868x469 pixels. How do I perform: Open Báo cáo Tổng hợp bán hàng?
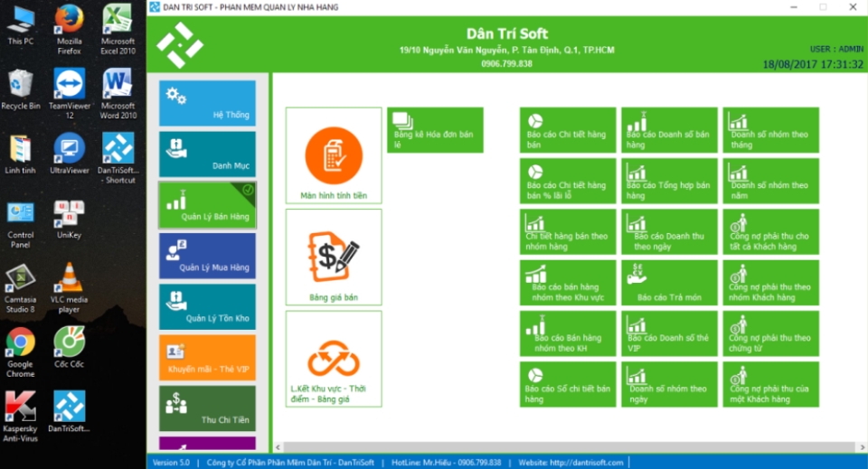tap(669, 181)
